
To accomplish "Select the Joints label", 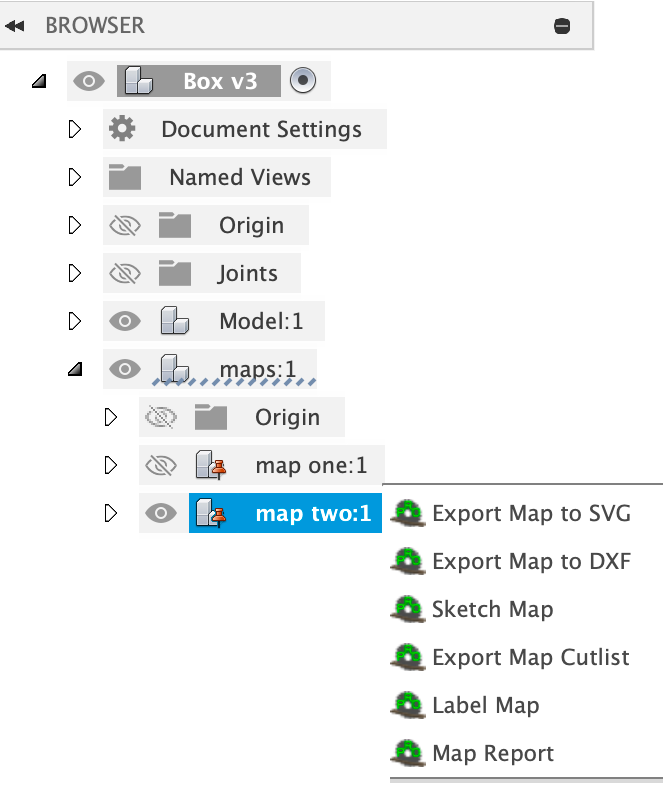I will 247,273.
